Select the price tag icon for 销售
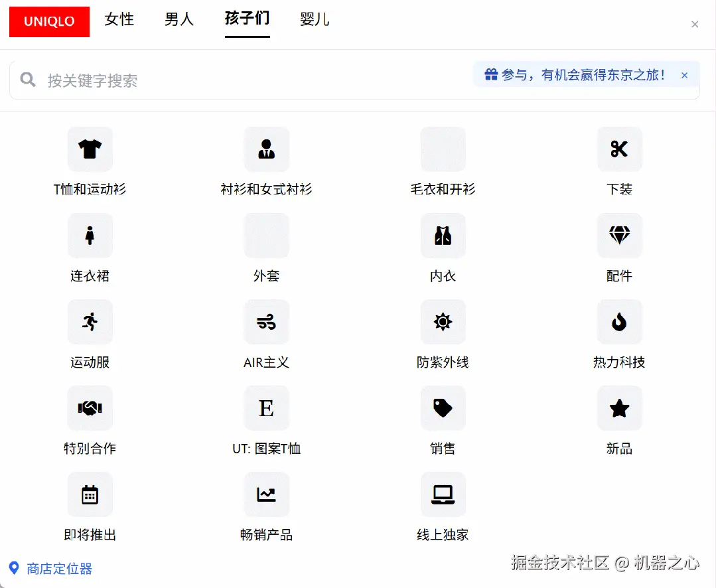 pyautogui.click(x=443, y=408)
